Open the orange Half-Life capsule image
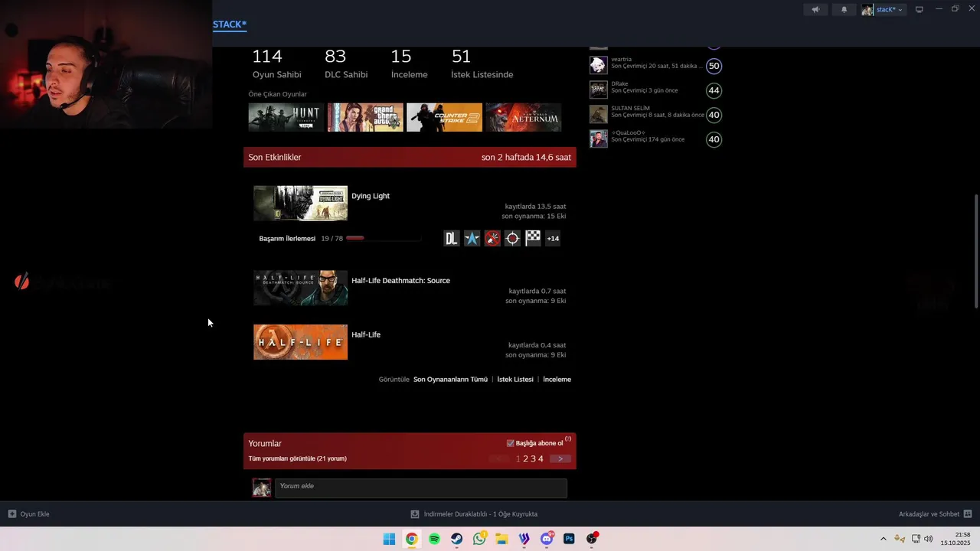The width and height of the screenshot is (980, 551). point(300,342)
